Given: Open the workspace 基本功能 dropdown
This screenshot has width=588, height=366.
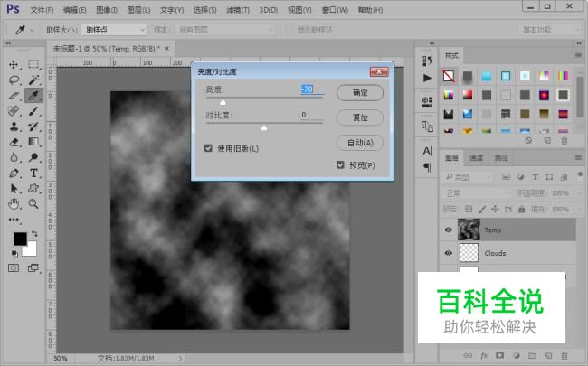Looking at the screenshot, I should (x=551, y=30).
